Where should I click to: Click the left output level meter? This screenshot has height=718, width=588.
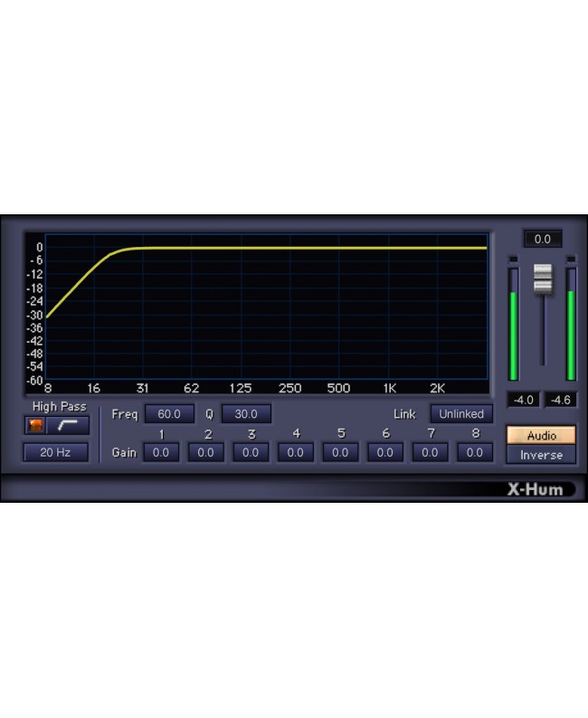point(514,325)
